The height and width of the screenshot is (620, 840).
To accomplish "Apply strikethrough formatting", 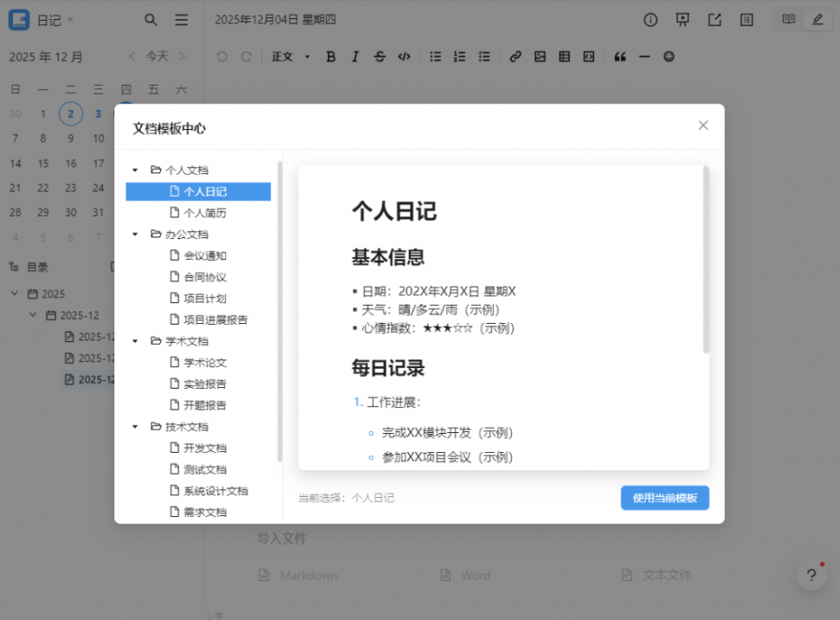I will pos(379,56).
